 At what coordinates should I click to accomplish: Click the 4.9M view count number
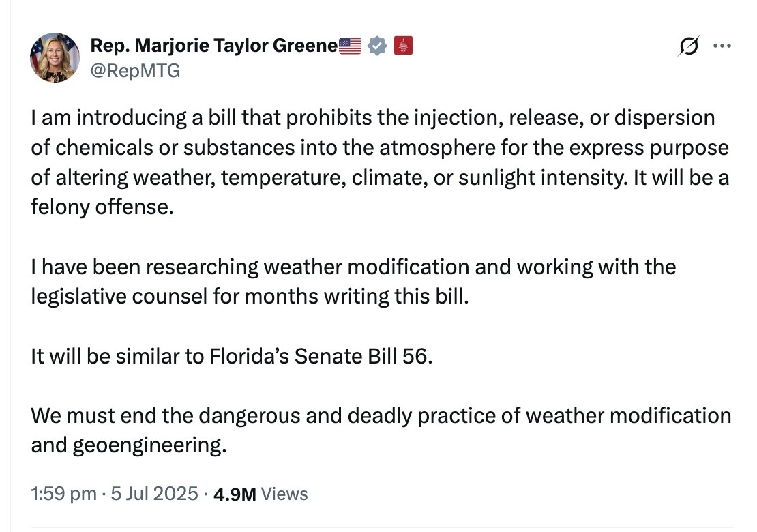coord(235,494)
